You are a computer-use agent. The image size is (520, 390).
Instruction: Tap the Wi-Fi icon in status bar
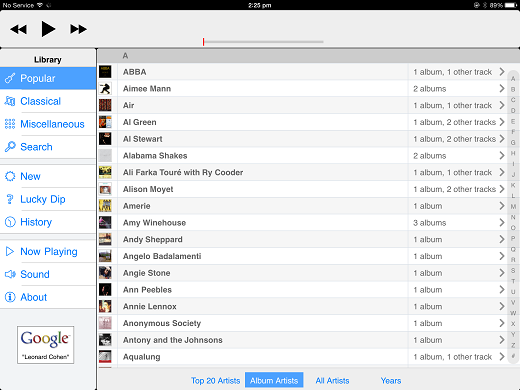click(x=40, y=5)
